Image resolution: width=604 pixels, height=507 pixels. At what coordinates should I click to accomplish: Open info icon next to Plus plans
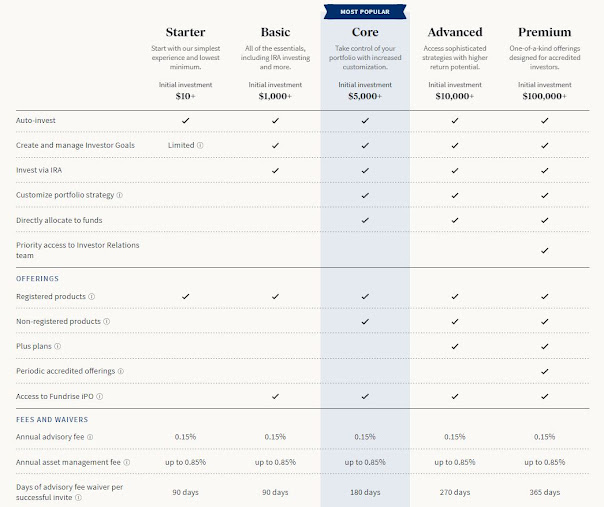coord(57,346)
